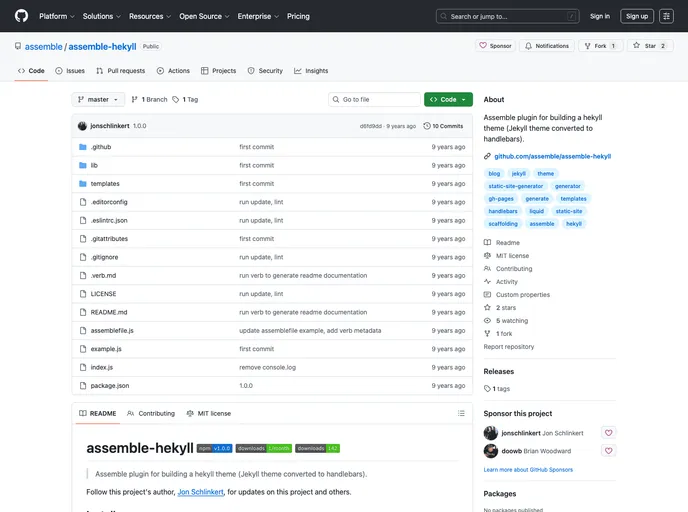
Task: Open the .editorconfig file
Action: click(x=109, y=202)
